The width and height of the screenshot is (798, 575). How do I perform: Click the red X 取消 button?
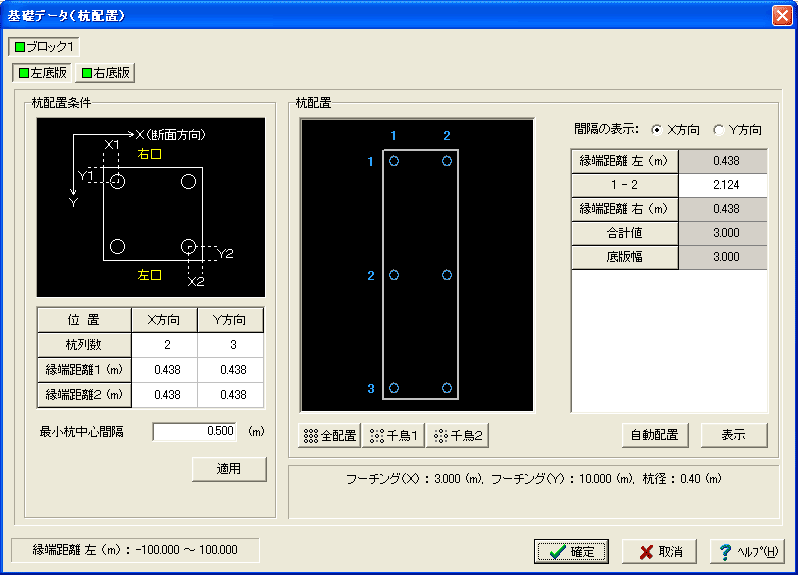(660, 552)
